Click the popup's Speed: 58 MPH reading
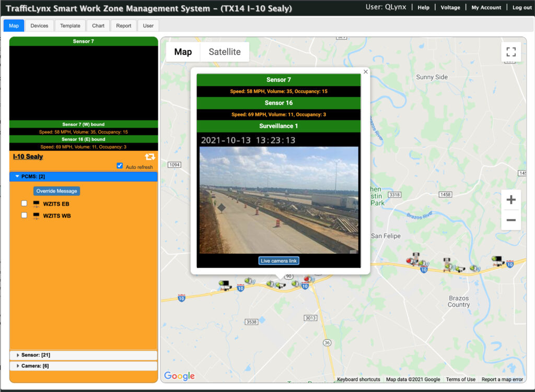The width and height of the screenshot is (535, 392). click(x=279, y=91)
